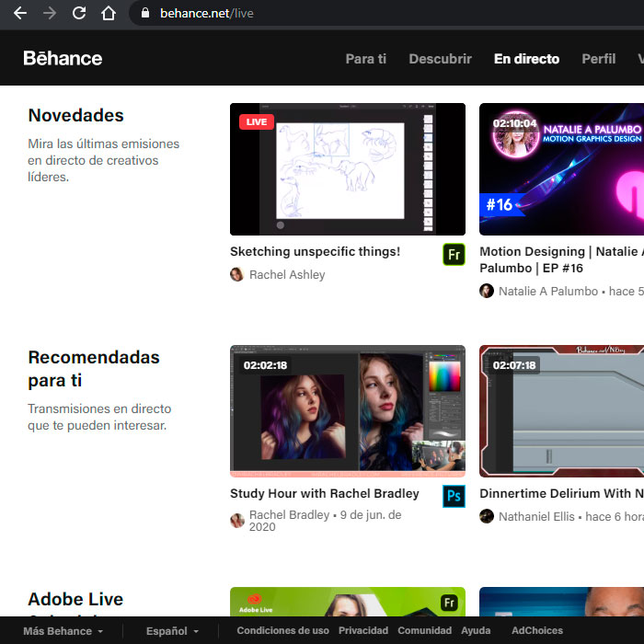644x644 pixels.
Task: Click the Adobe Live section heading
Action: [75, 599]
